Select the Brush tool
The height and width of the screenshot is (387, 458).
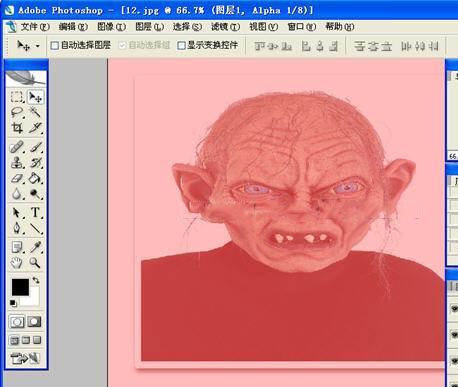click(x=35, y=147)
